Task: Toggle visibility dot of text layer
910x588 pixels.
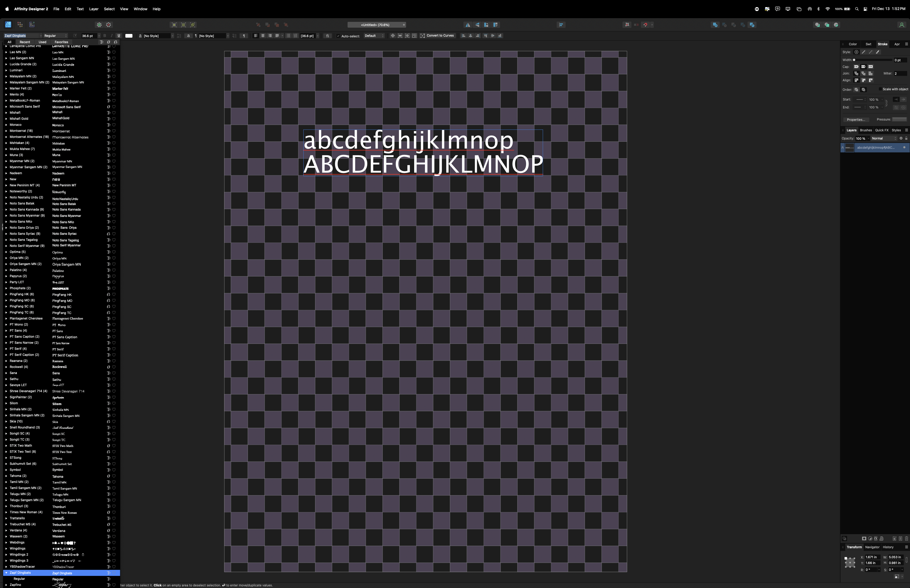Action: tap(904, 147)
